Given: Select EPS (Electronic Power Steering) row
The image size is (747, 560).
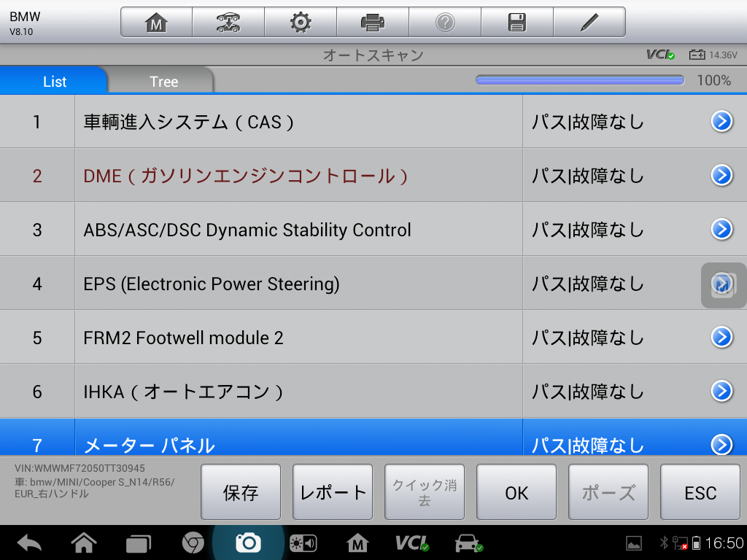Looking at the screenshot, I should [x=373, y=284].
